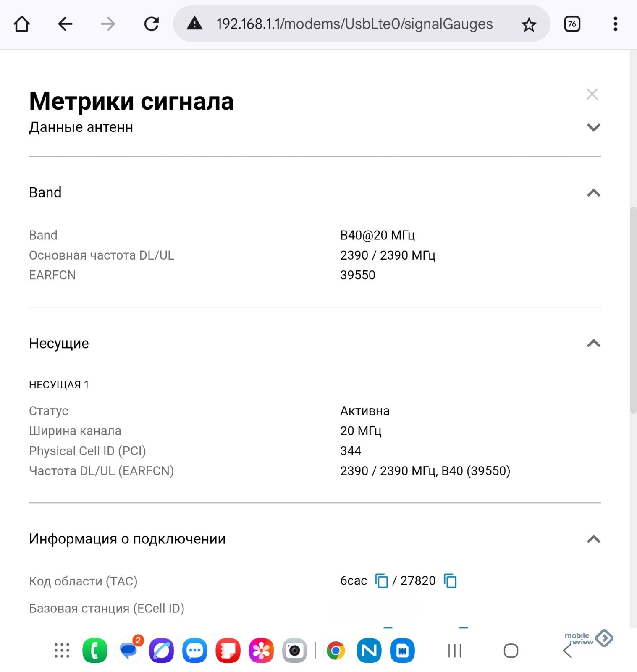Copy the decimal TAC value 27820
This screenshot has height=672, width=637.
tap(450, 581)
